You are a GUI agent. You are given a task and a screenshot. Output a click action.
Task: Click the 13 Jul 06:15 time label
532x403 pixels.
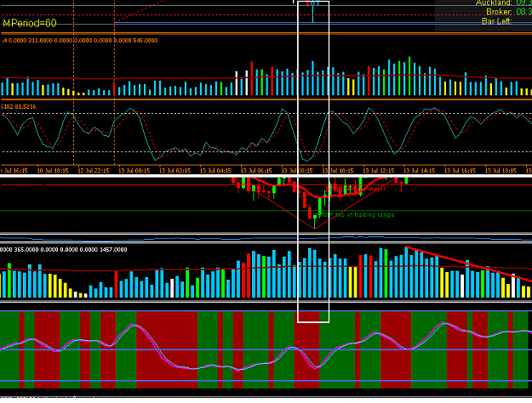256,171
